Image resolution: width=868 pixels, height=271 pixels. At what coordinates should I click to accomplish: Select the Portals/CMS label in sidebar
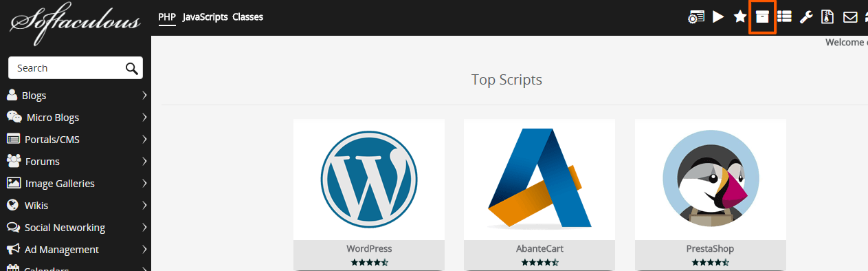(x=52, y=140)
